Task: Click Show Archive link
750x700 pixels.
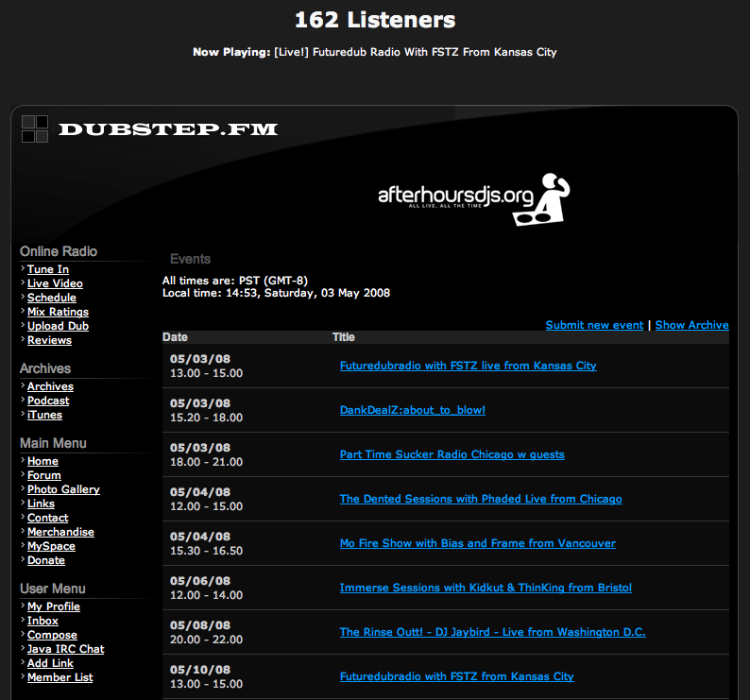Action: click(692, 325)
